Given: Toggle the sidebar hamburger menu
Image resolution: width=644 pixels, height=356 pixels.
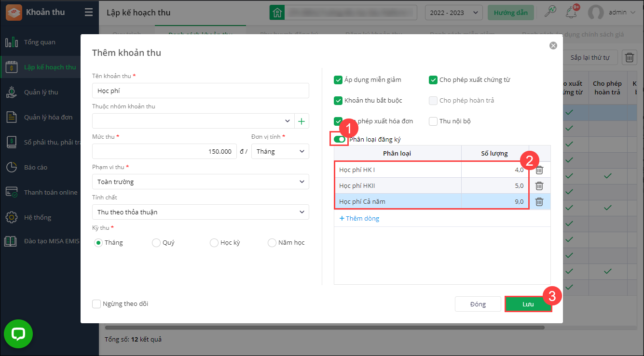Looking at the screenshot, I should [x=88, y=13].
